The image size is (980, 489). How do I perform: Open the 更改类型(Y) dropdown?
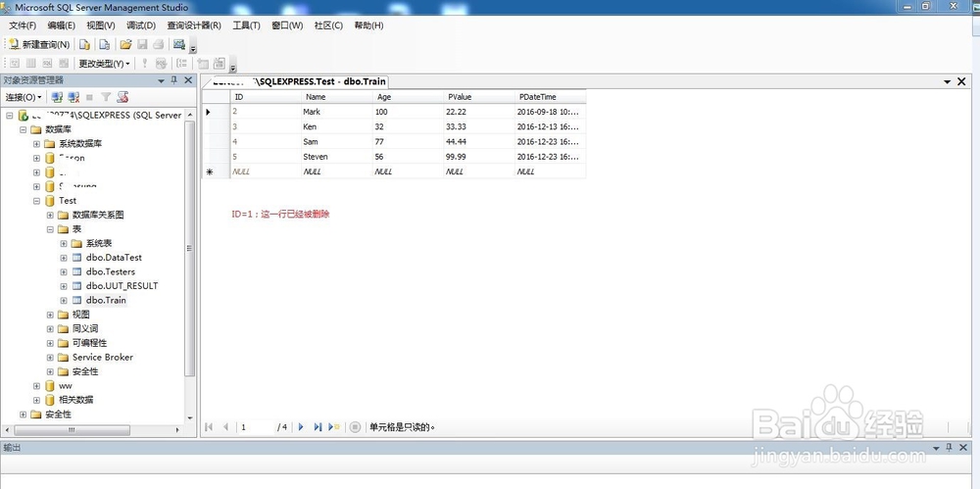104,63
